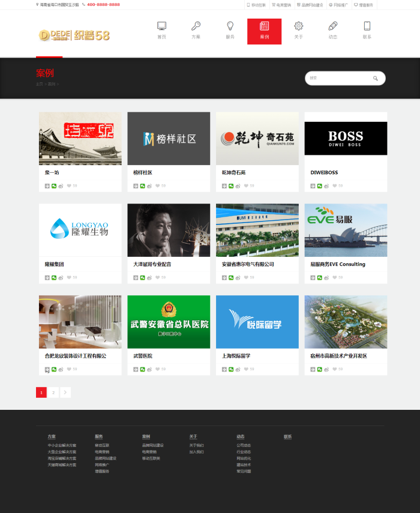Open 天猫商城解决方案 in the footer
Image resolution: width=420 pixels, height=513 pixels.
coord(62,465)
